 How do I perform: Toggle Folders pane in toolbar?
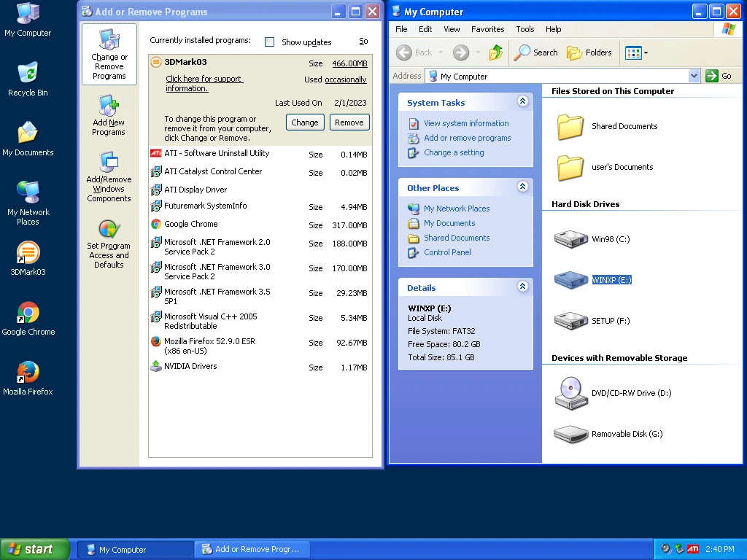coord(589,52)
